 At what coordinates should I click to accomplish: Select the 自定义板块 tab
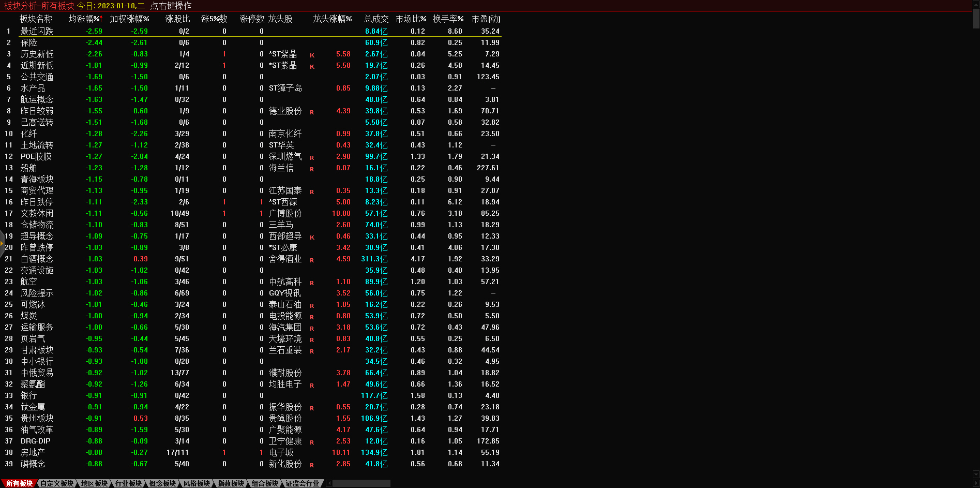[x=57, y=483]
